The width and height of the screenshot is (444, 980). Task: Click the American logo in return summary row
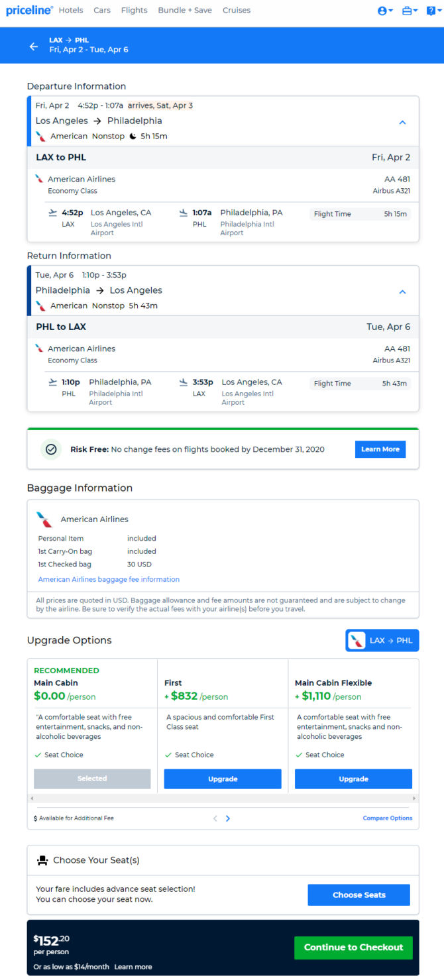41,306
